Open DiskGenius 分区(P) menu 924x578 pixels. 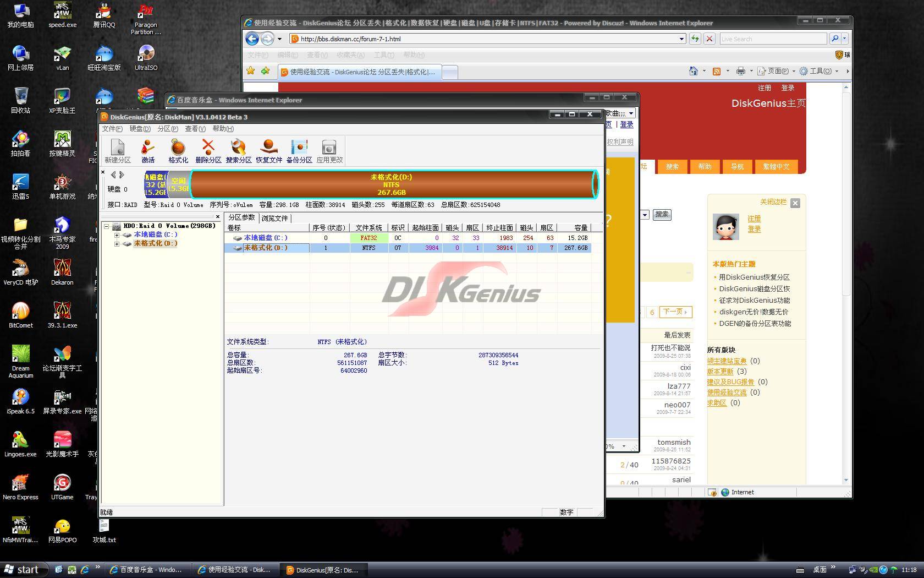click(x=168, y=129)
